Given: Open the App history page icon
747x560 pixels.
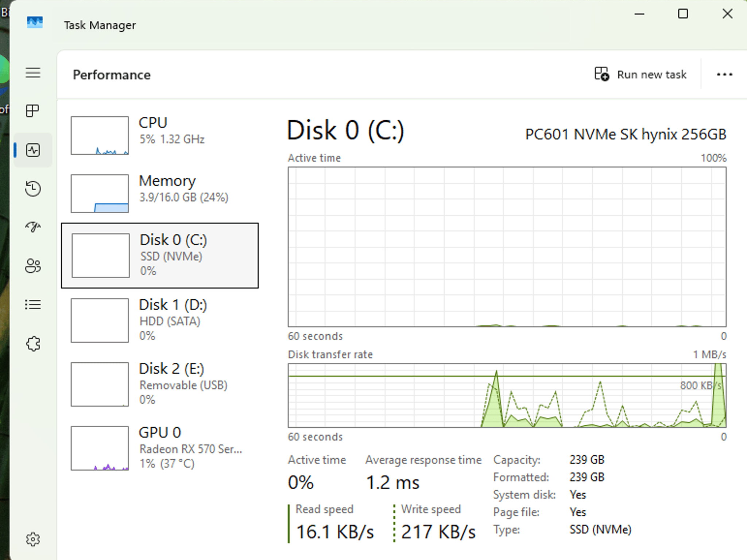Looking at the screenshot, I should click(x=33, y=189).
